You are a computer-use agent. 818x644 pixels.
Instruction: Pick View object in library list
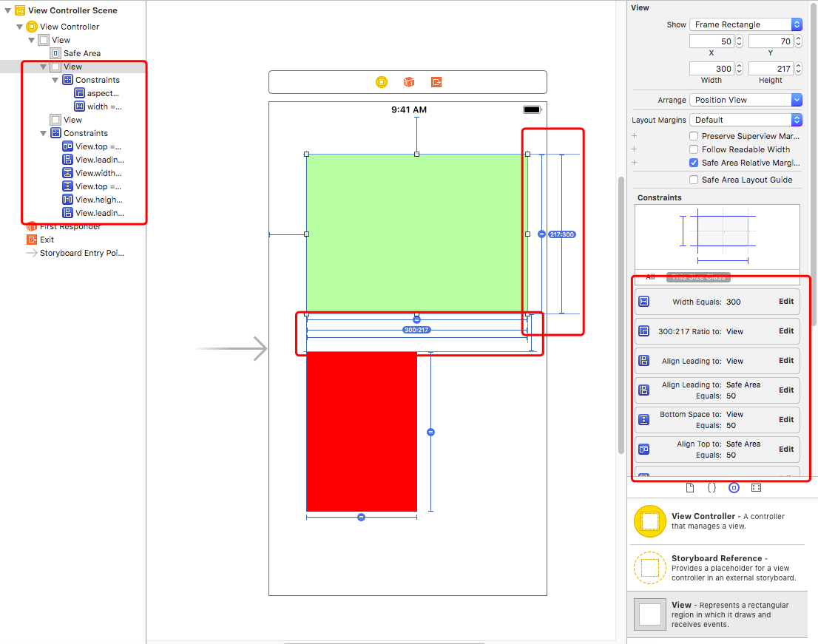pyautogui.click(x=717, y=614)
